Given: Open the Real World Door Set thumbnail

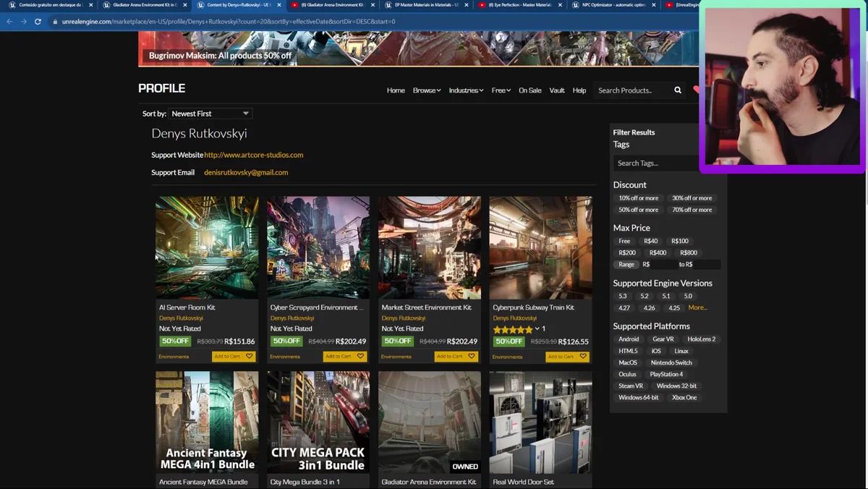Looking at the screenshot, I should (540, 422).
